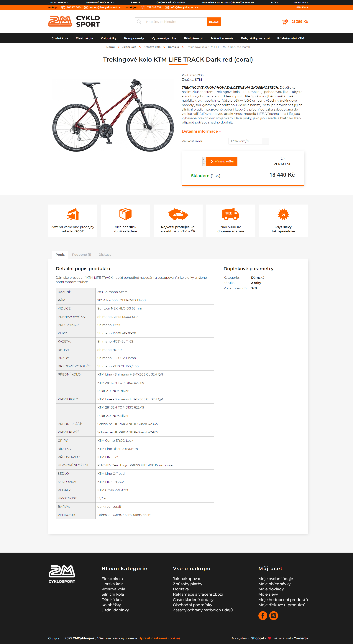Viewport: 353px width, 644px height.
Task: Click the Prodejna phone icon
Action: [143, 7]
